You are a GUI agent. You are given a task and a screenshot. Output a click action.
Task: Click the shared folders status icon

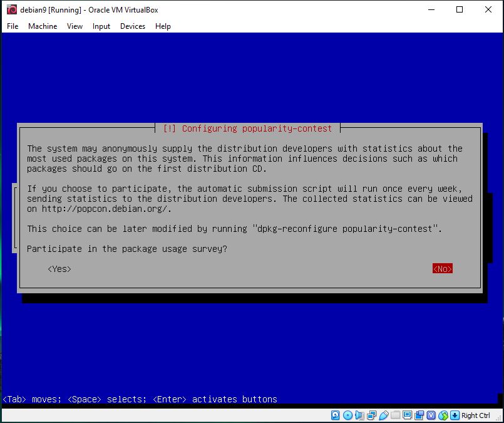(395, 415)
